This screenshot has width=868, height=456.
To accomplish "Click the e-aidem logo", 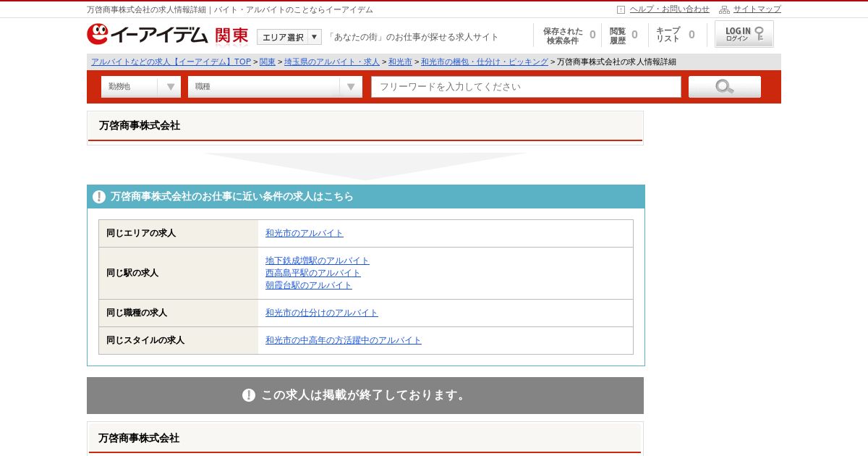I will pyautogui.click(x=147, y=34).
